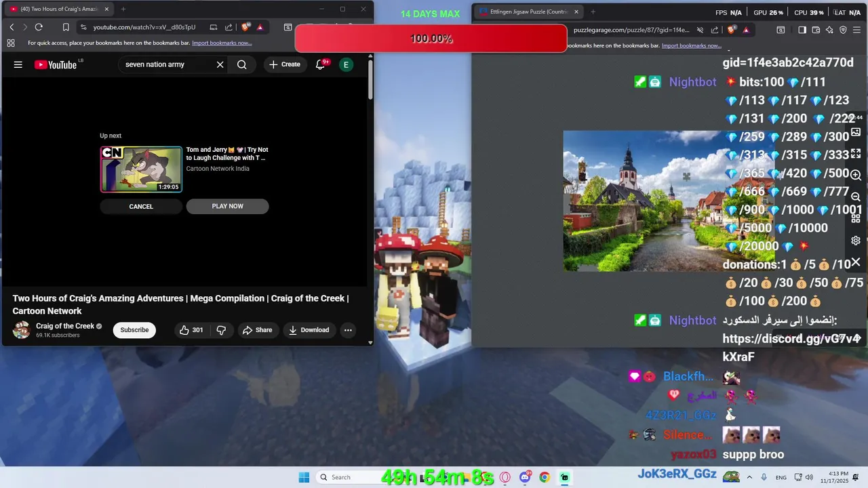
Task: Open Google Chrome from taskbar
Action: pos(545,477)
